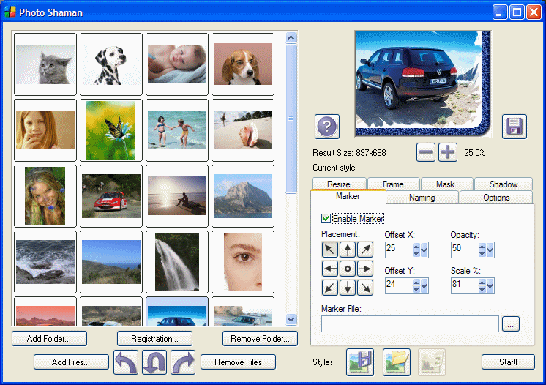The height and width of the screenshot is (385, 546).
Task: Open help with the question mark icon
Action: pos(327,126)
